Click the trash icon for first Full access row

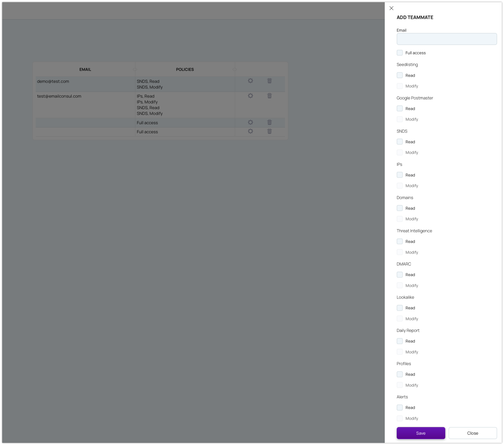pos(270,122)
